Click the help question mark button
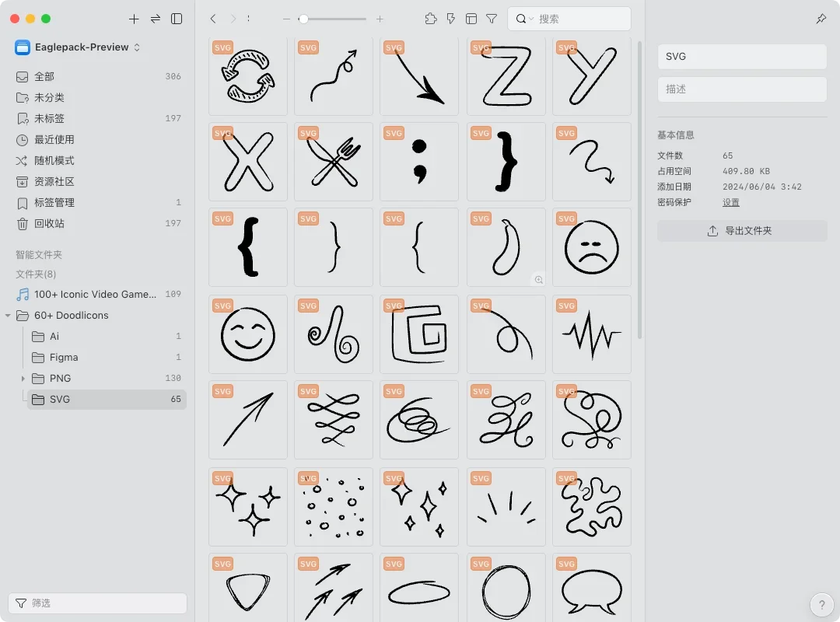The width and height of the screenshot is (840, 622). (x=821, y=605)
